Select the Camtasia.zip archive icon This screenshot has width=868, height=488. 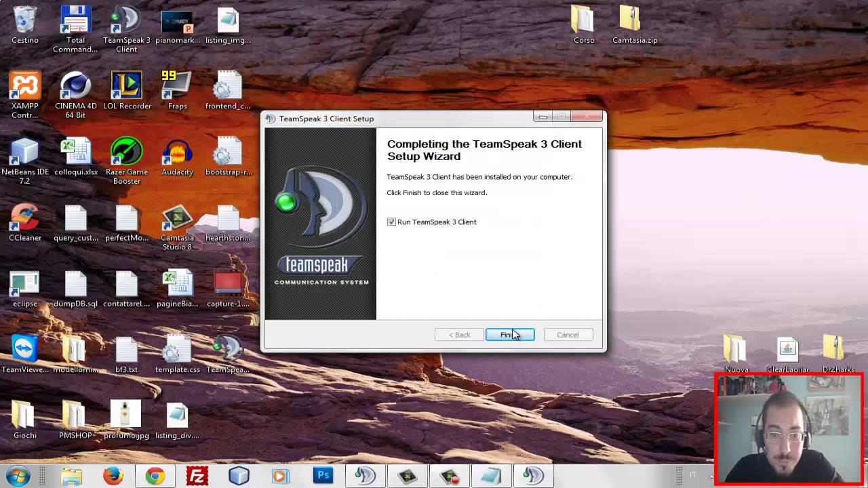coord(635,25)
